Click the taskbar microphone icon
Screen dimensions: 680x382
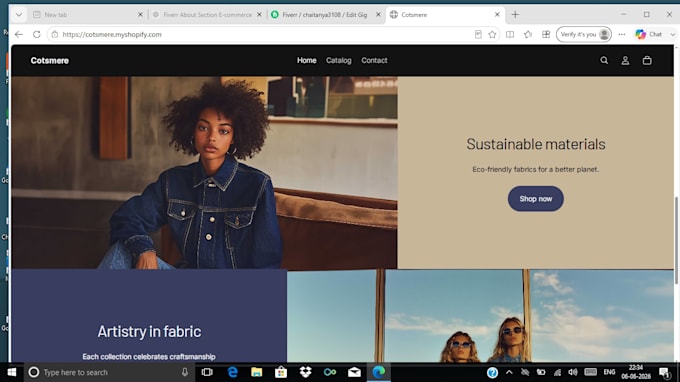[185, 372]
